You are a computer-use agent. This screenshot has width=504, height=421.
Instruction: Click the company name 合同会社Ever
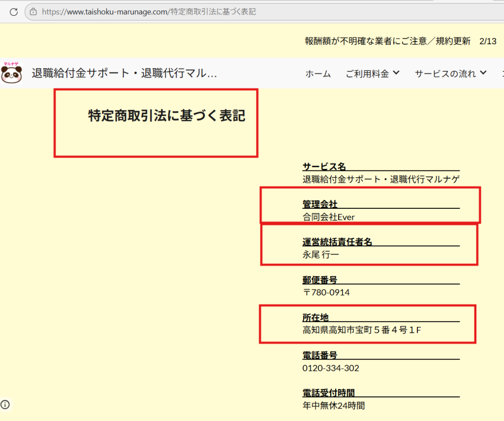(x=328, y=217)
